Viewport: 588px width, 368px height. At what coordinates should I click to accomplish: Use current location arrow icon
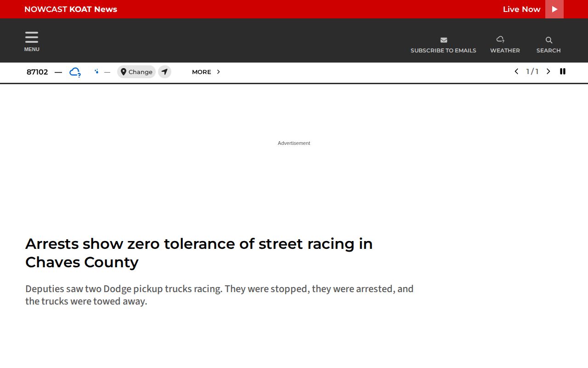[x=164, y=72]
